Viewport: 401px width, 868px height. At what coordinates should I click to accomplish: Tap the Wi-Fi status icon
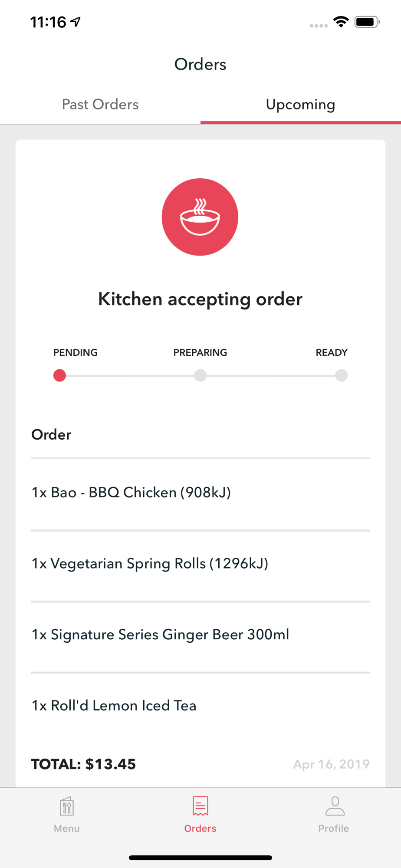click(x=341, y=22)
